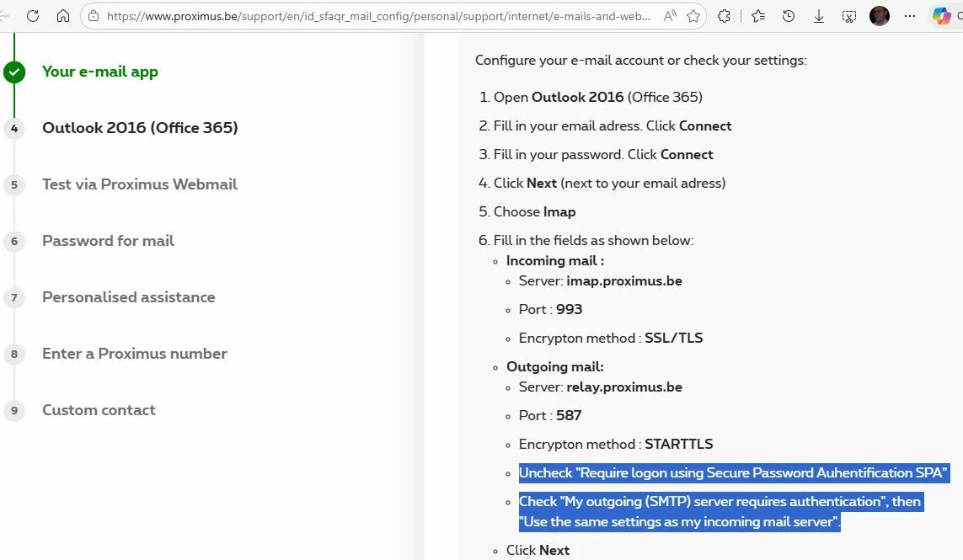Click the green checkmark step icon
This screenshot has height=560, width=963.
(14, 72)
